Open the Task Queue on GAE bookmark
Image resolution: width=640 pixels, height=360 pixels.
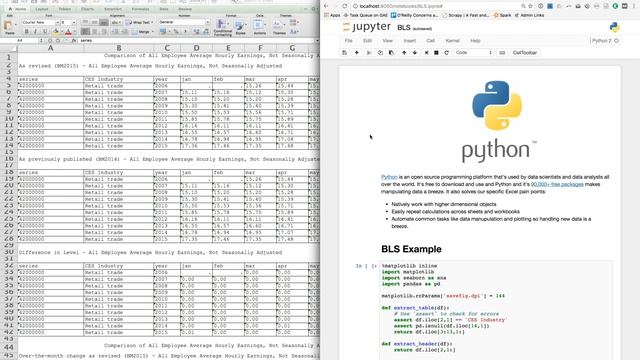[x=366, y=15]
